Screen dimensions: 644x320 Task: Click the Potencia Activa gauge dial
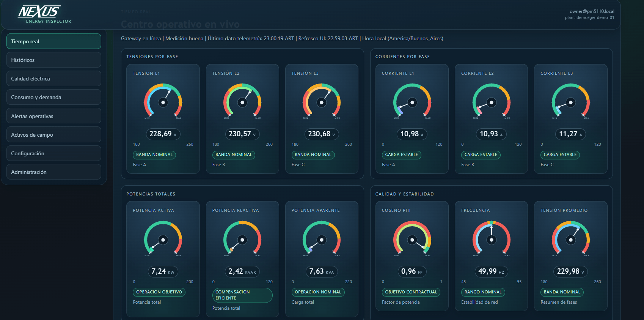pos(163,239)
